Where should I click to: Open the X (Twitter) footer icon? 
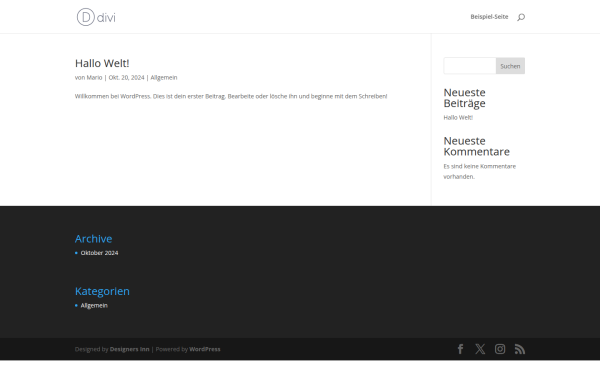[x=480, y=349]
